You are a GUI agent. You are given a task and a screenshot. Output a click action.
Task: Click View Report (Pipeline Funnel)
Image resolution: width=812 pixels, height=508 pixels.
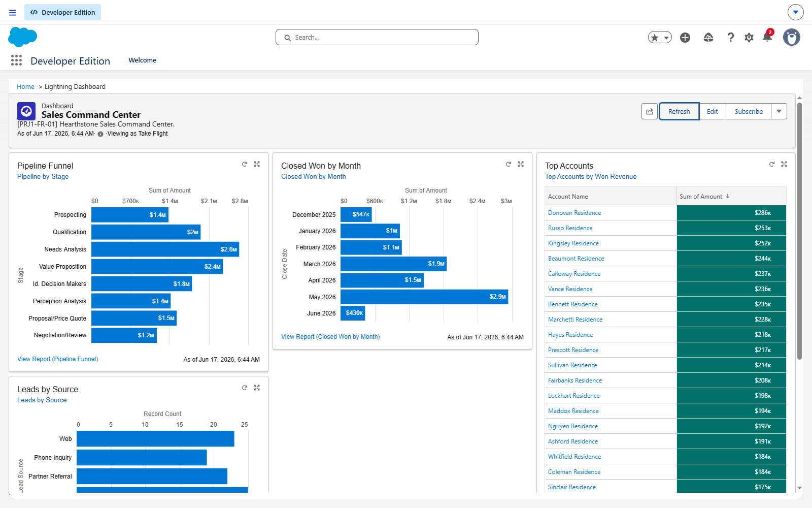click(58, 359)
